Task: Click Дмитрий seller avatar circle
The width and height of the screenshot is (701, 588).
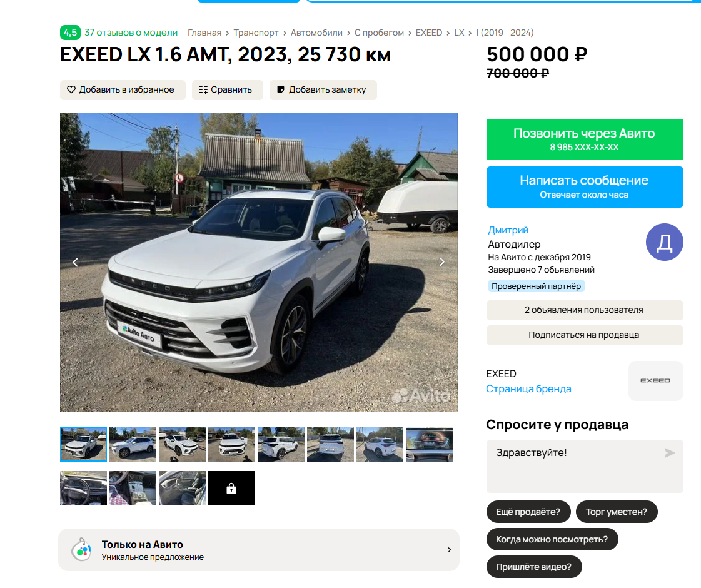Action: point(664,242)
